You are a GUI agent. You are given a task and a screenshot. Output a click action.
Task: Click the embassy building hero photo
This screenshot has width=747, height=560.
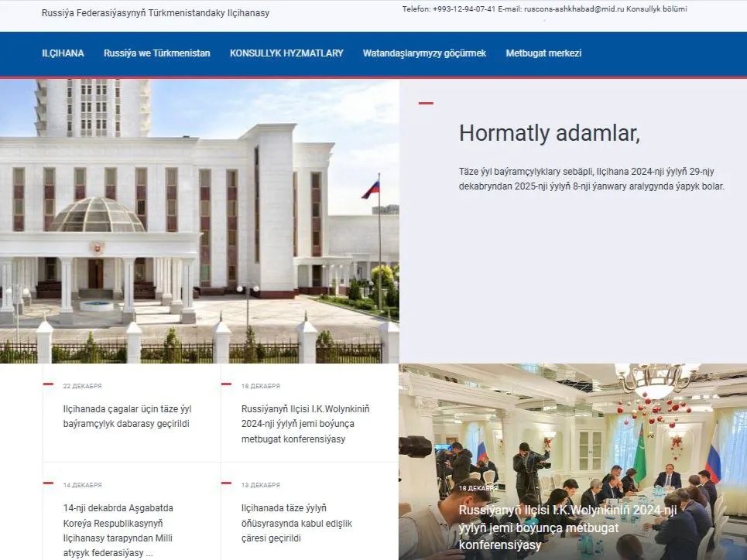[x=199, y=220]
